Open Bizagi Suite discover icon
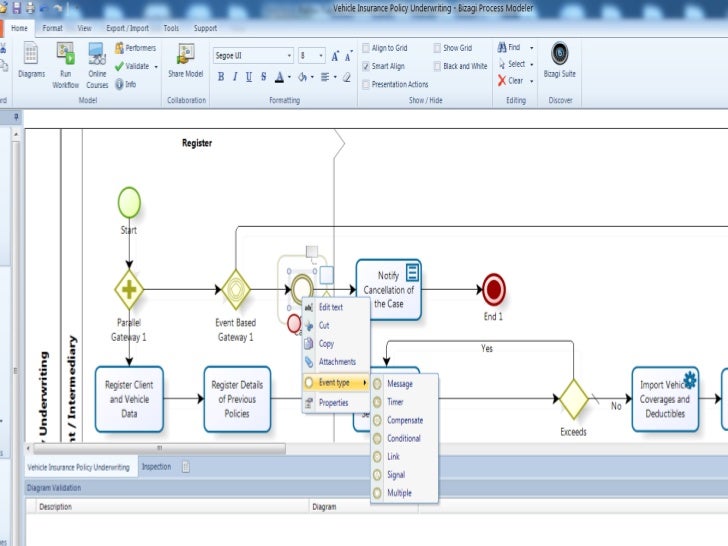The height and width of the screenshot is (546, 728). pos(559,53)
